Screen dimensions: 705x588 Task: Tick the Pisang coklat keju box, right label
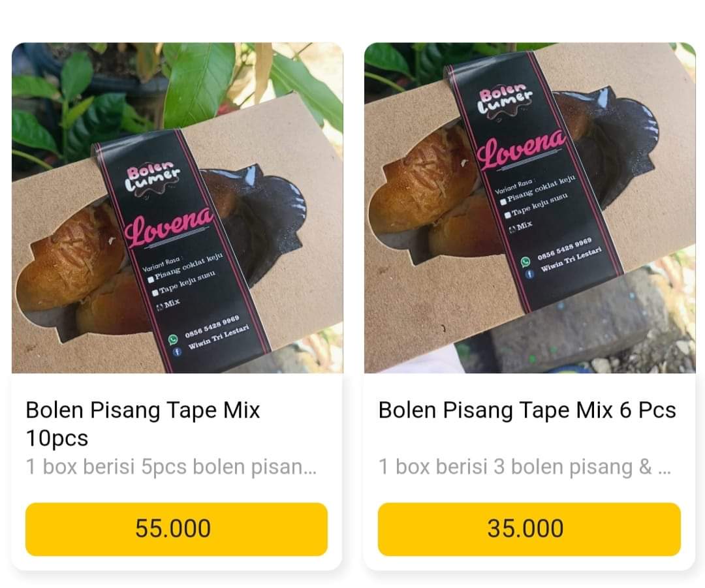(x=503, y=202)
